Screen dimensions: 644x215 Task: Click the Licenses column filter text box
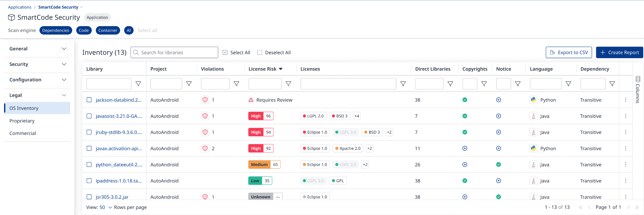click(x=348, y=84)
